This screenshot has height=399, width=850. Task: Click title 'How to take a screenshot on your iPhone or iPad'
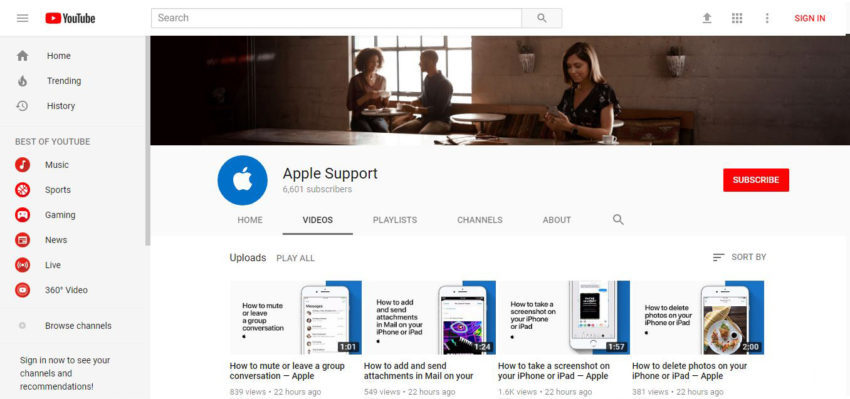click(x=554, y=371)
